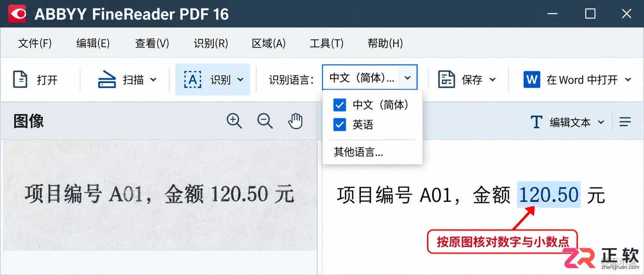Click the scanned image in 图像 pane
This screenshot has width=644, height=275.
[x=160, y=195]
